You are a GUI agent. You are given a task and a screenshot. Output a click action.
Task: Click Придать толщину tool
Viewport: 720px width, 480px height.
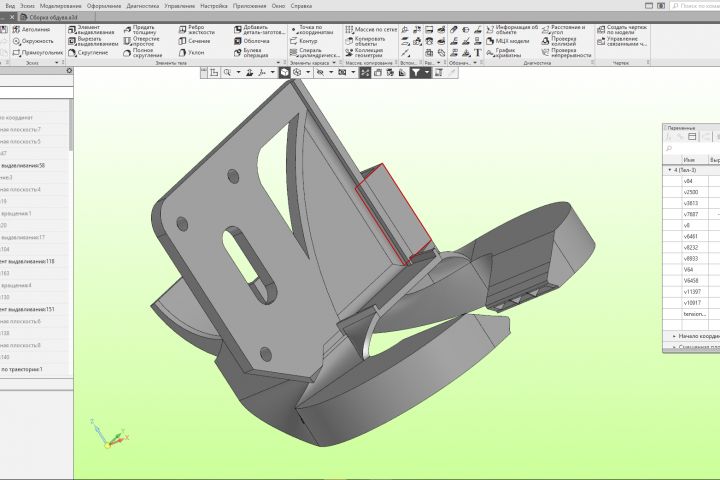click(140, 30)
